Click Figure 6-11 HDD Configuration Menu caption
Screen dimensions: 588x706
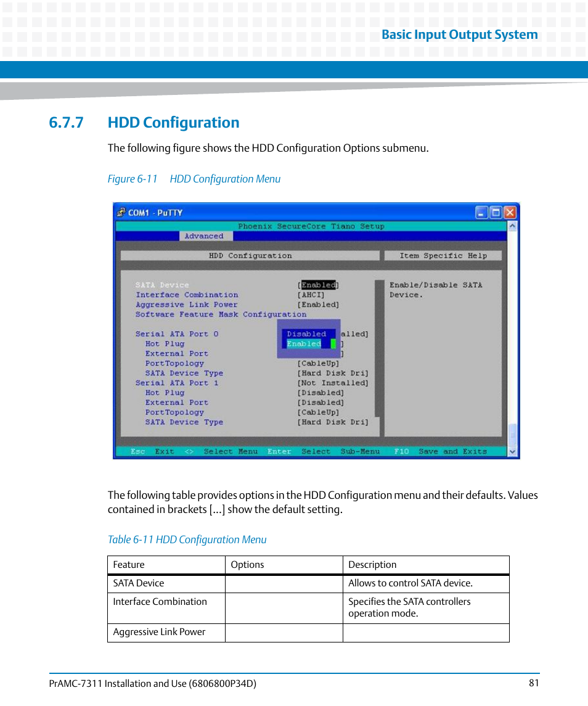(194, 179)
